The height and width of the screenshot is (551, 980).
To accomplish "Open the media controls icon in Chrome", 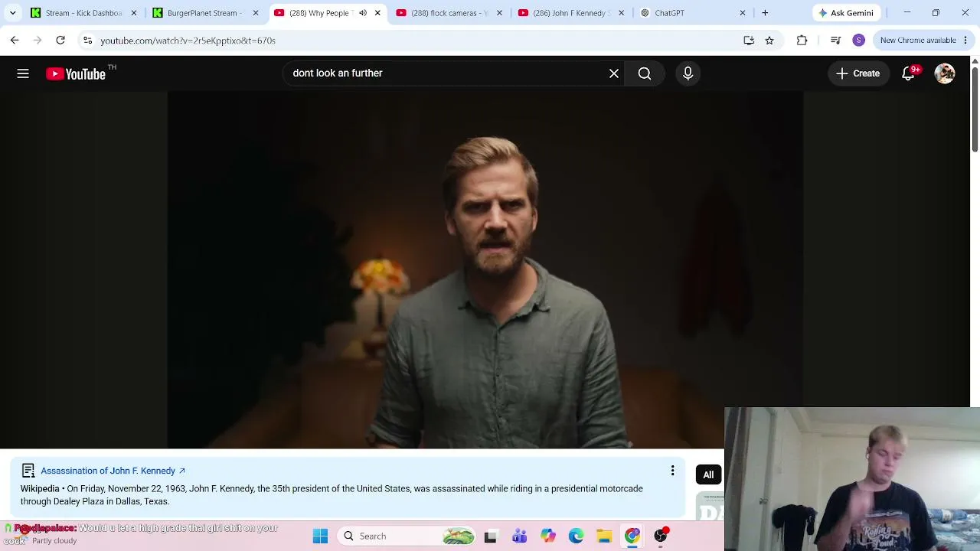I will click(x=835, y=41).
